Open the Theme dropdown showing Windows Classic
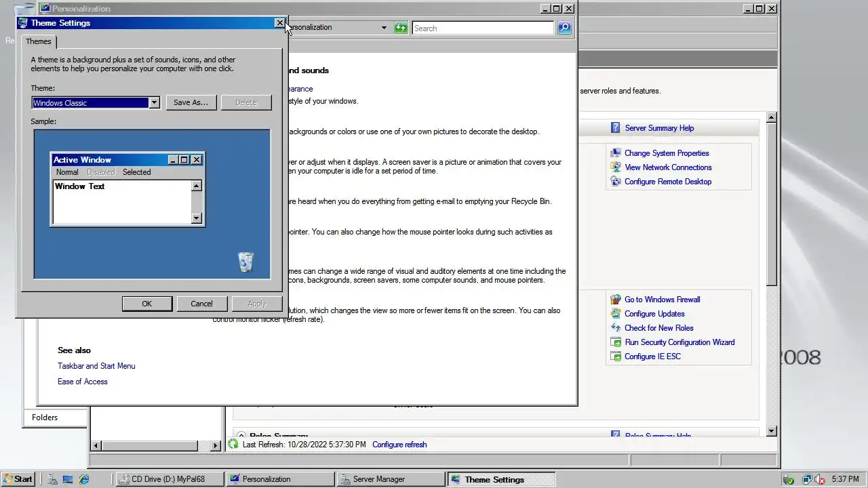Viewport: 868px width, 488px height. click(154, 102)
